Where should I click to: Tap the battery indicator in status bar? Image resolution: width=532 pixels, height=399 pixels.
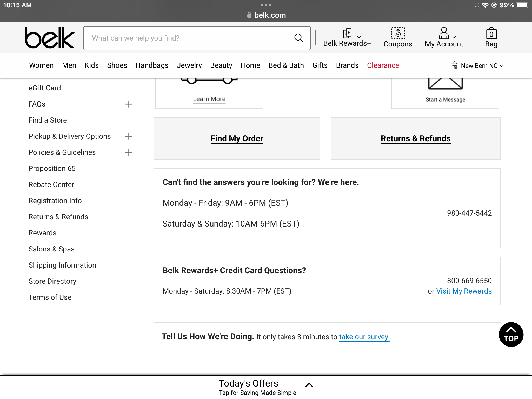coord(522,5)
